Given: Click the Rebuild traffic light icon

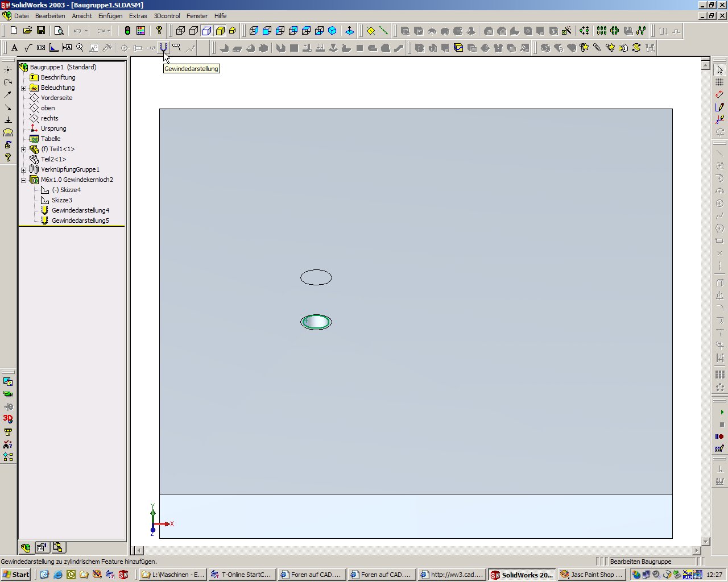Looking at the screenshot, I should tap(127, 31).
